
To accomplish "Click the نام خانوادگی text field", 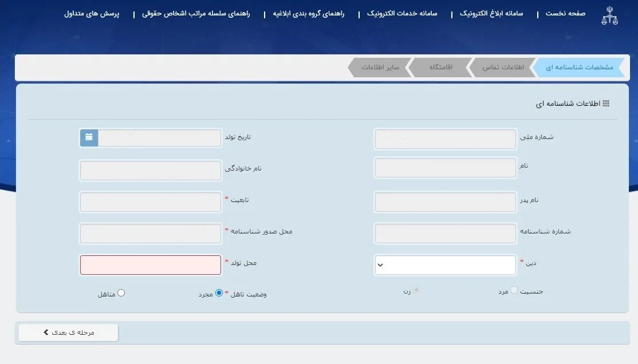I will (x=151, y=170).
